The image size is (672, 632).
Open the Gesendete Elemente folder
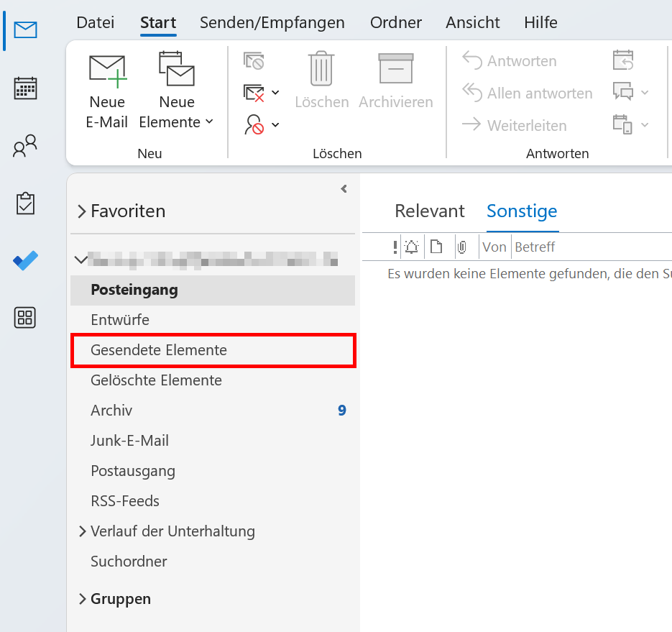[x=159, y=350]
